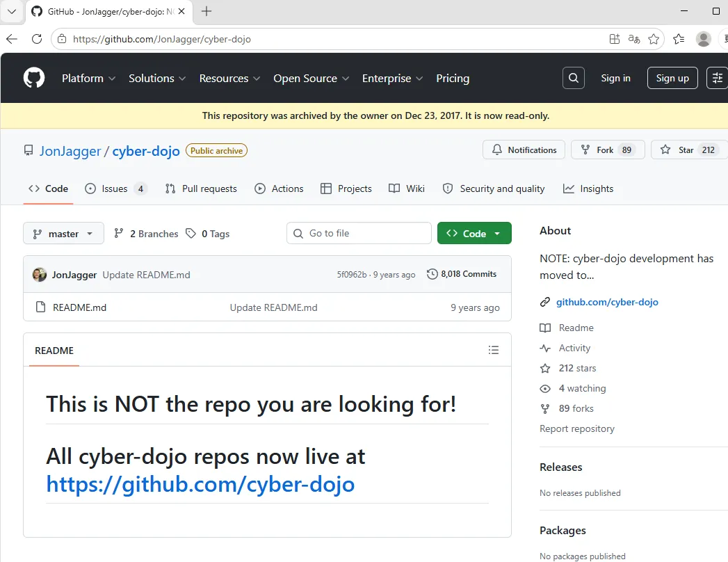Open the tab list chevron button
Screen dimensions: 728x562
click(x=12, y=12)
